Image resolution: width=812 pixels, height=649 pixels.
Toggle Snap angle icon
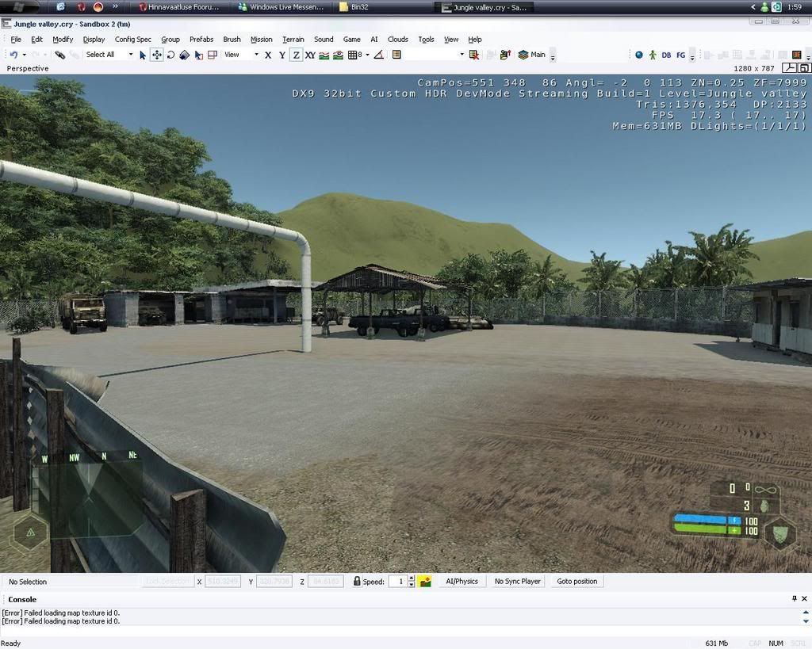click(379, 55)
